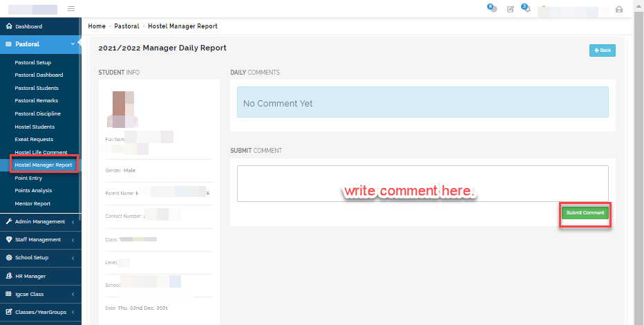
Task: Click the DAILY COMMENTS heading
Action: pyautogui.click(x=255, y=73)
